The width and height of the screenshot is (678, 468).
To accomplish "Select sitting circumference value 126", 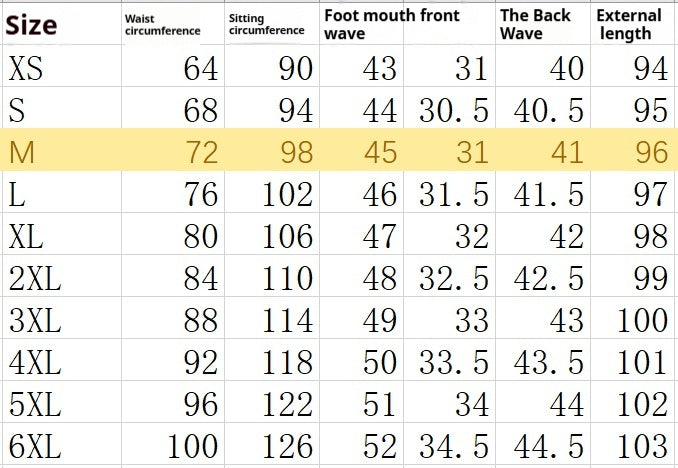I will [288, 446].
